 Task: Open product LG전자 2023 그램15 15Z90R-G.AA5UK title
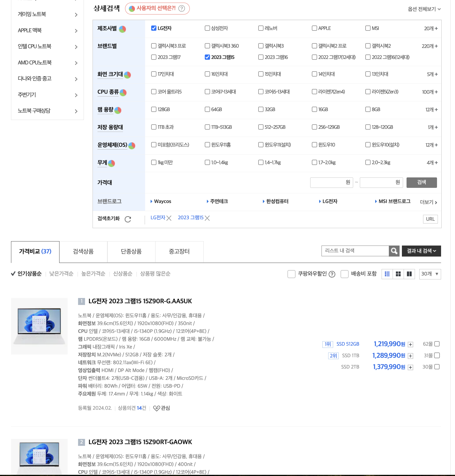140,301
